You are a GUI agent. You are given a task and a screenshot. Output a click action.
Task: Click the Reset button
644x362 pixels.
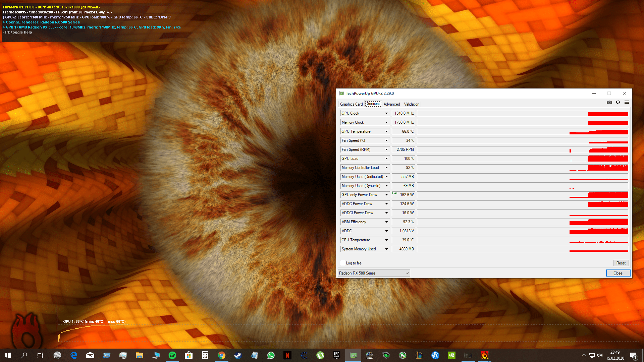click(621, 263)
